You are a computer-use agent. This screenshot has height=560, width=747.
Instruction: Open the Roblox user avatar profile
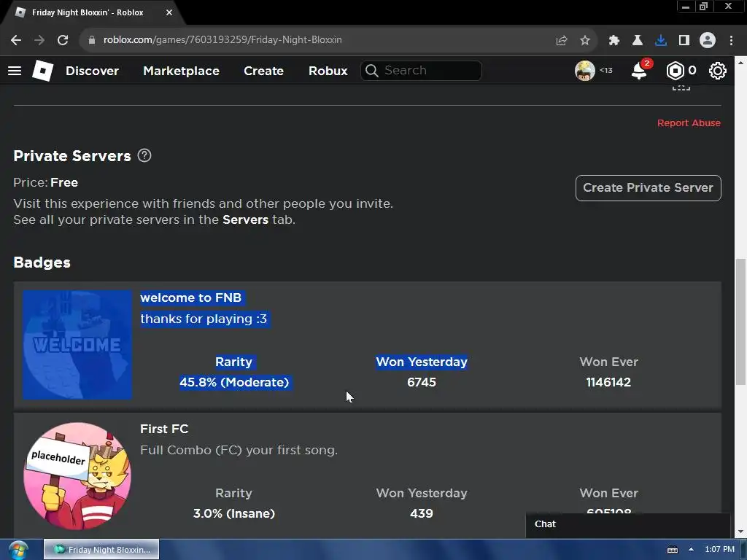[585, 71]
